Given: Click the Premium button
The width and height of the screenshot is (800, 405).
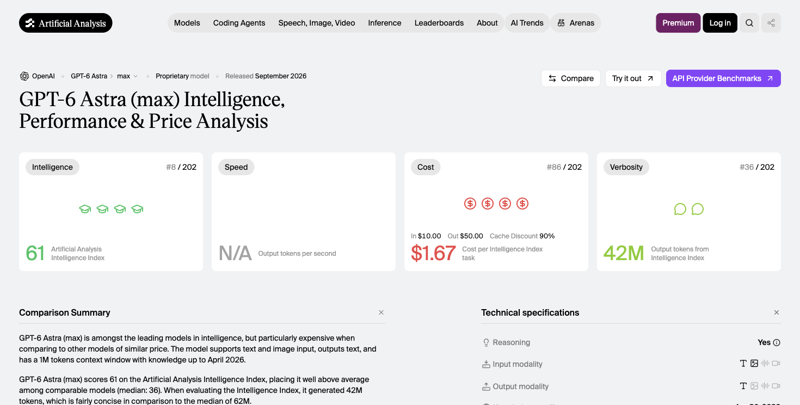Looking at the screenshot, I should (x=678, y=23).
